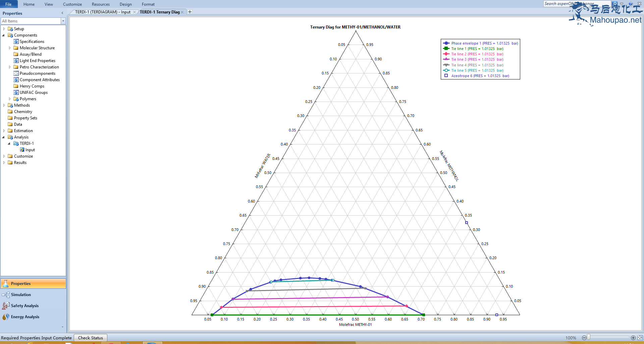644x344 pixels.
Task: Switch to the View ribbon tab
Action: 49,4
